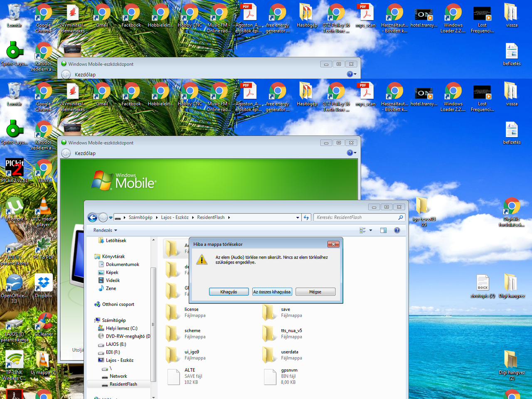The image size is (532, 399).
Task: Open the address bar previous locations dropdown
Action: click(298, 217)
